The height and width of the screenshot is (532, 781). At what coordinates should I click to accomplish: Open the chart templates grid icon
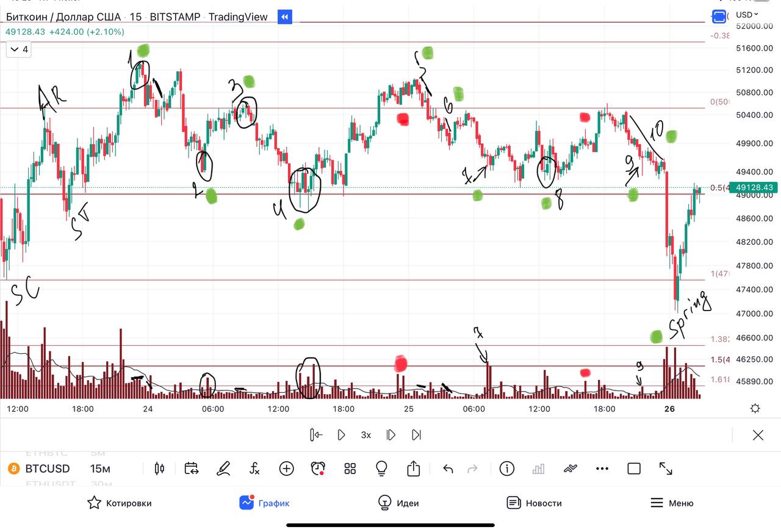(x=350, y=469)
